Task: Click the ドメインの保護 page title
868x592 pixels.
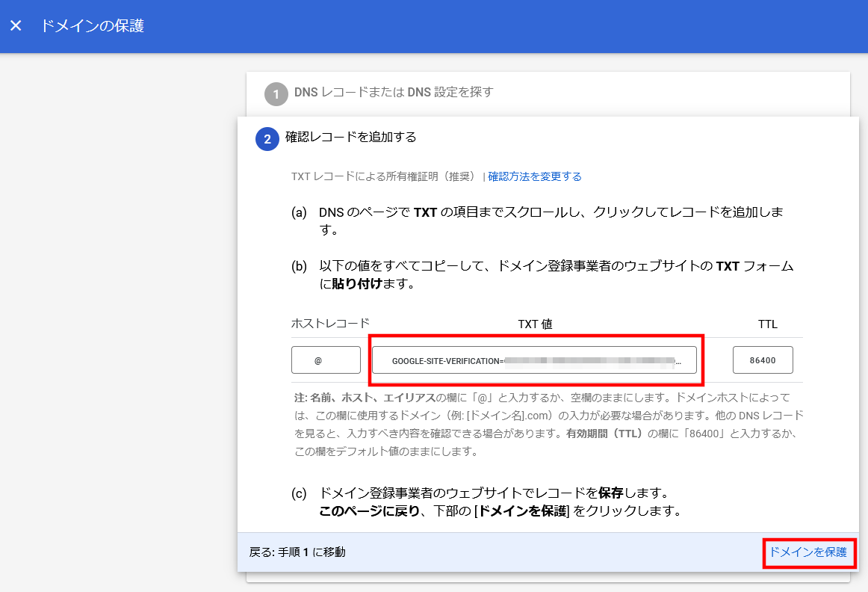Action: point(92,26)
